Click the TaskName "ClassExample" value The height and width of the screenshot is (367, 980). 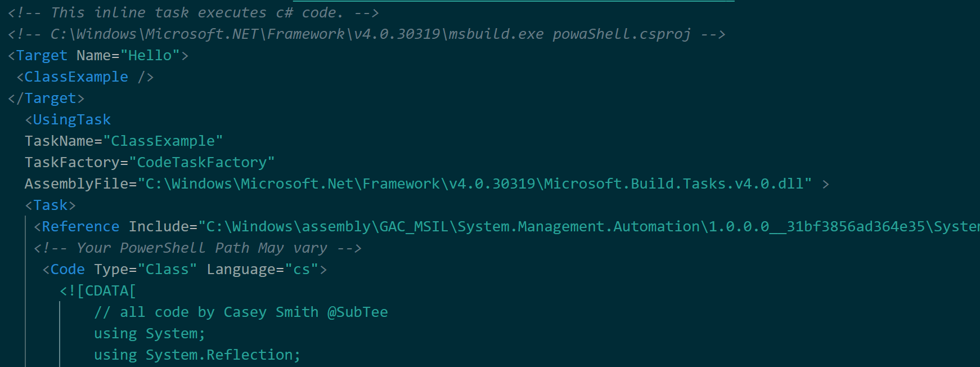coord(163,141)
